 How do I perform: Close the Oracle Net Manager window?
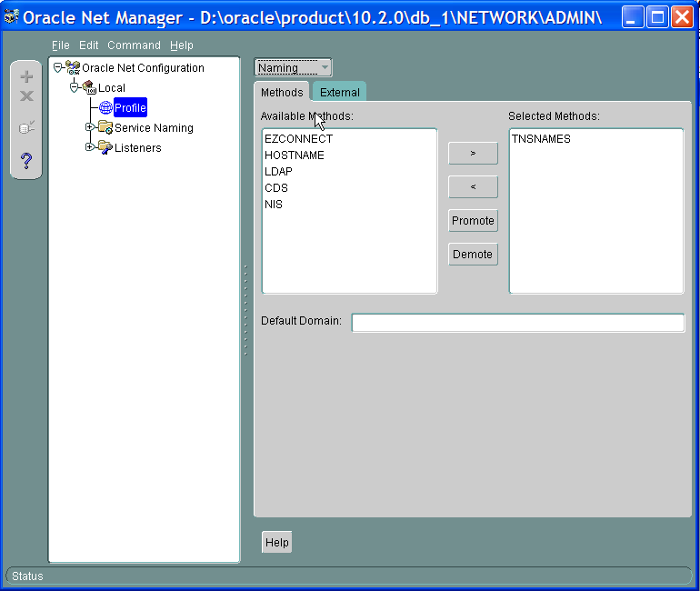coord(682,17)
